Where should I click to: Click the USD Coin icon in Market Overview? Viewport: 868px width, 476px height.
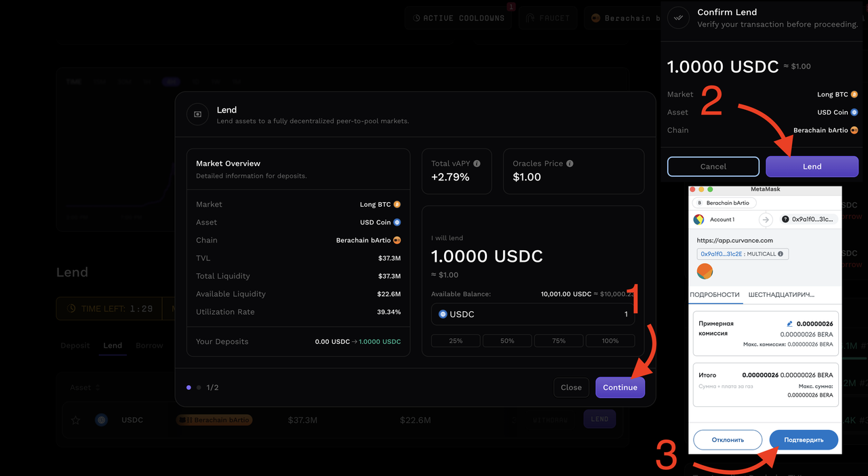(397, 222)
